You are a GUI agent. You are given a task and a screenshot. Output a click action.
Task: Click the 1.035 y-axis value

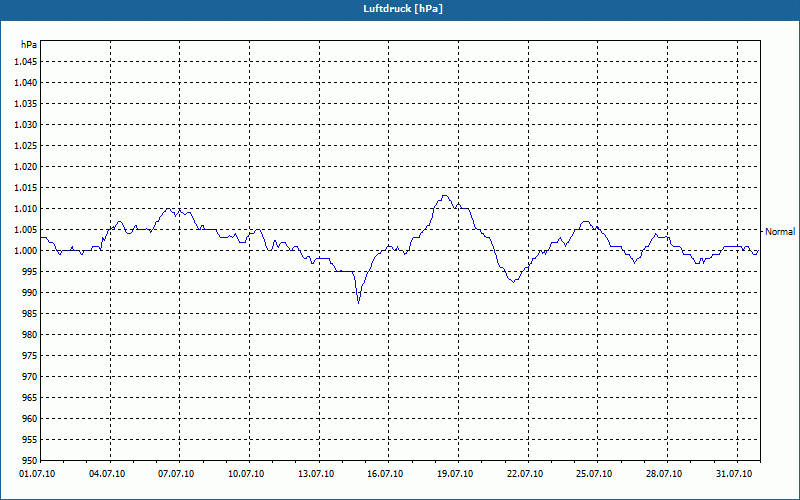26,104
